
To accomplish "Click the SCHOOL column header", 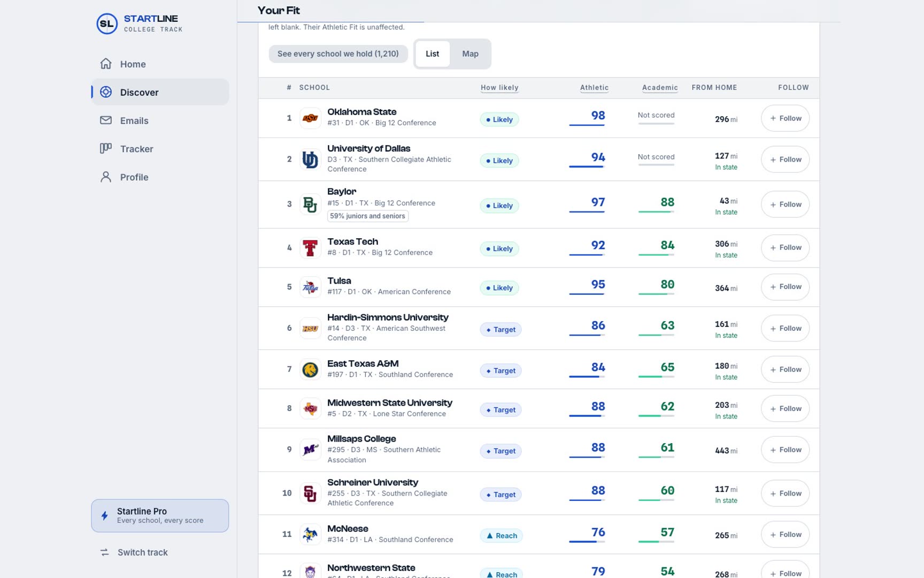I will (x=314, y=88).
